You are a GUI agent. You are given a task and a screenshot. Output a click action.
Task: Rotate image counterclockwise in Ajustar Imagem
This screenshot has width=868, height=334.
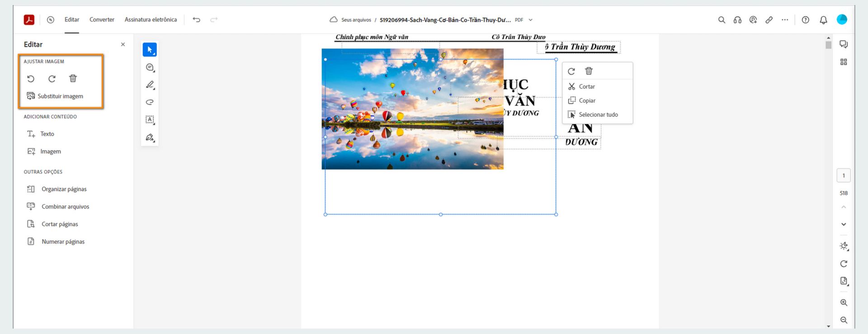31,79
